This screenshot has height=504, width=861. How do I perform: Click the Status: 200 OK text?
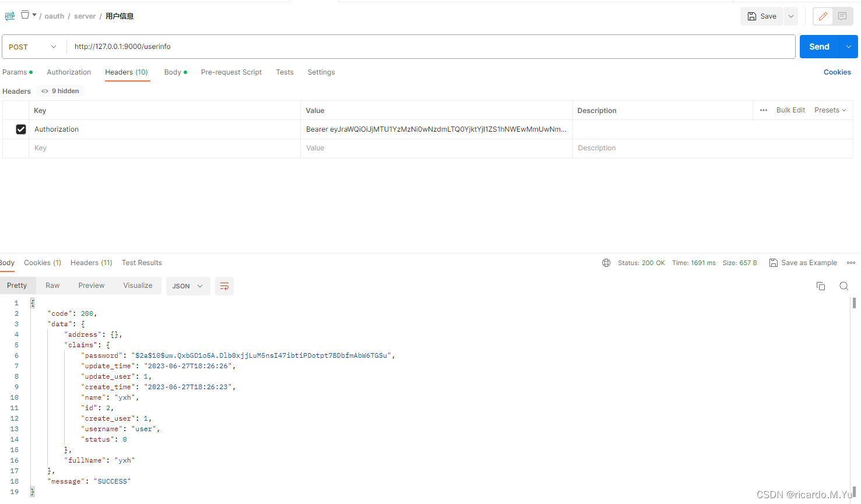pos(641,263)
